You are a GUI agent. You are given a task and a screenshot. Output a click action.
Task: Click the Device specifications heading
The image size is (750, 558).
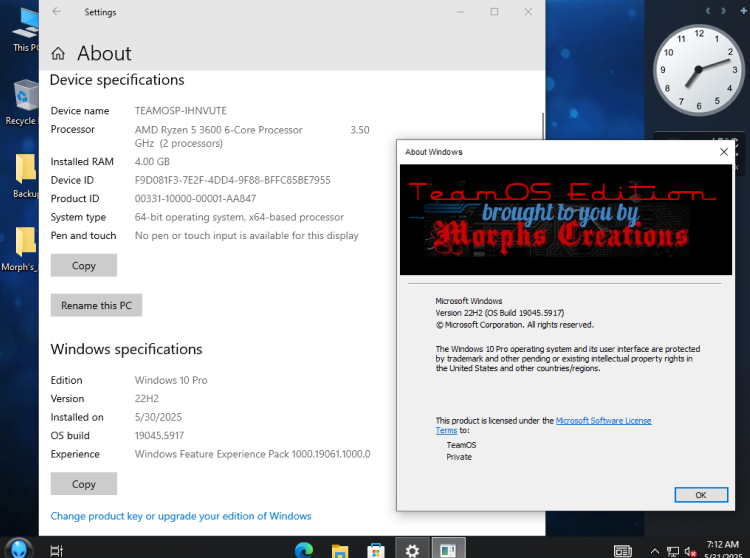(117, 80)
